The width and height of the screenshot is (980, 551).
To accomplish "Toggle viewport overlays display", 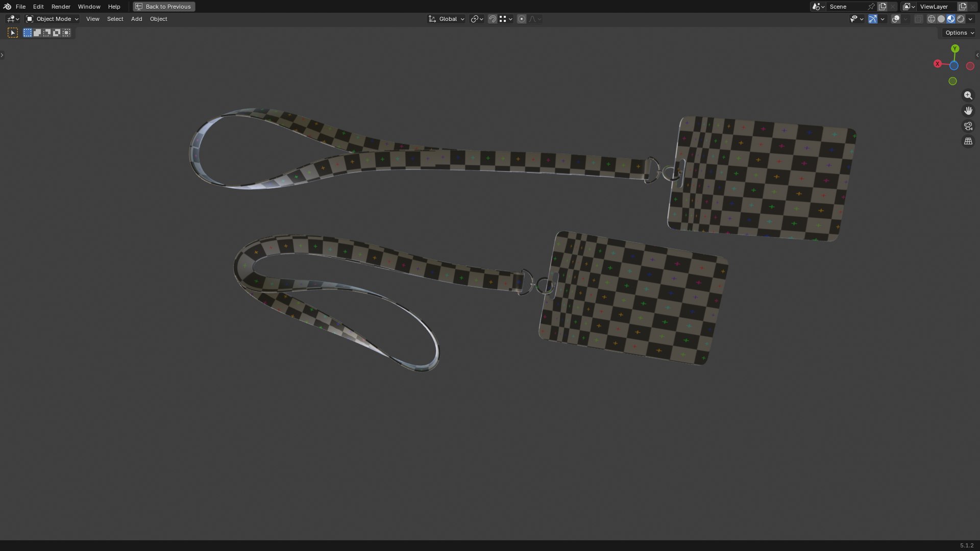I will (x=896, y=19).
